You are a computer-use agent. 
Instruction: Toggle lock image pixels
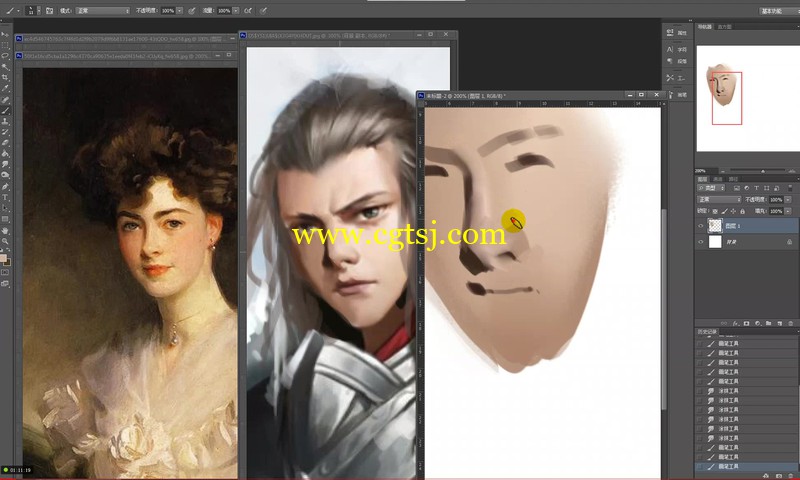click(724, 211)
